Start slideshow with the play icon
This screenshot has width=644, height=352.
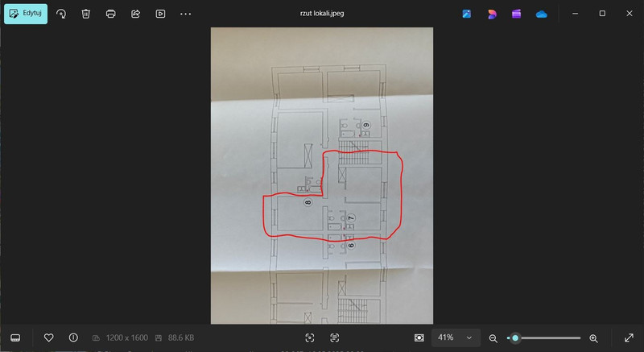pyautogui.click(x=160, y=14)
